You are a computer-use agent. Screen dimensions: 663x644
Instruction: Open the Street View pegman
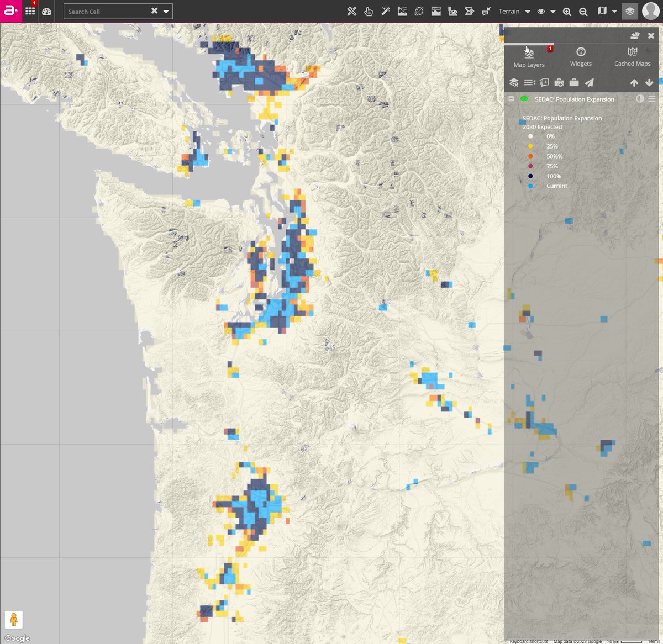coord(14,619)
